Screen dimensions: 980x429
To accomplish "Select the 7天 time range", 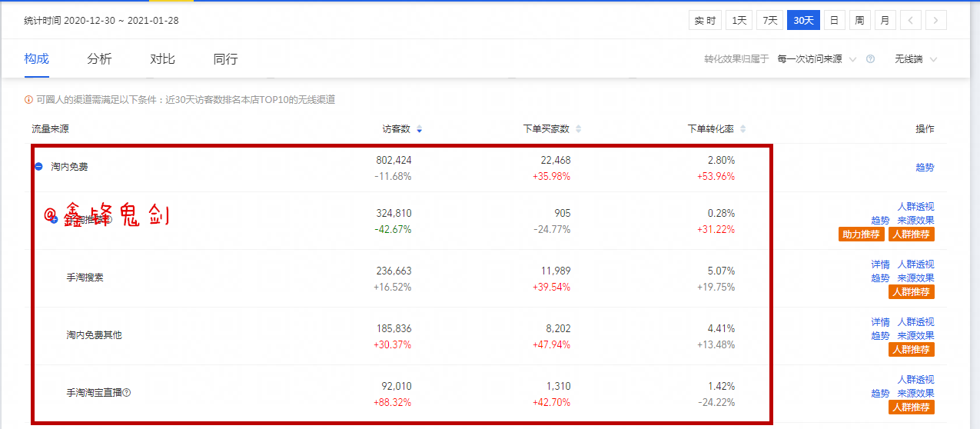I will coord(769,21).
